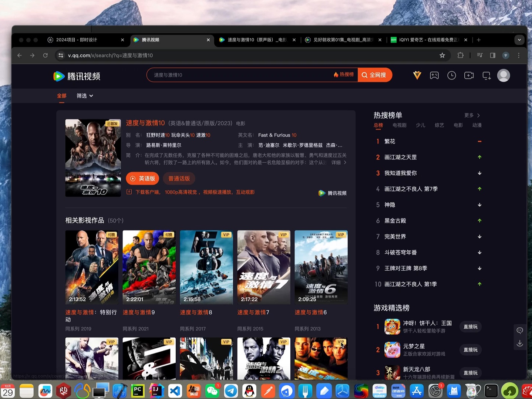
Task: Click the Tencent Video logo
Action: (77, 76)
